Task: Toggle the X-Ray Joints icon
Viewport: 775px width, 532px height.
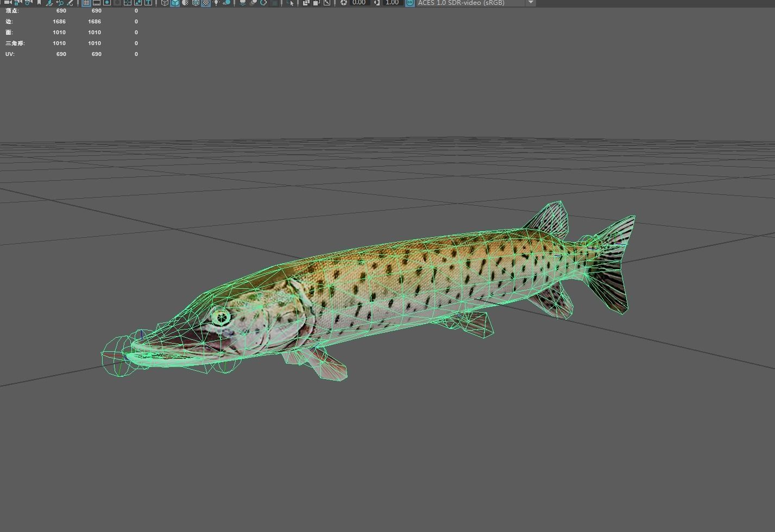Action: [x=326, y=3]
